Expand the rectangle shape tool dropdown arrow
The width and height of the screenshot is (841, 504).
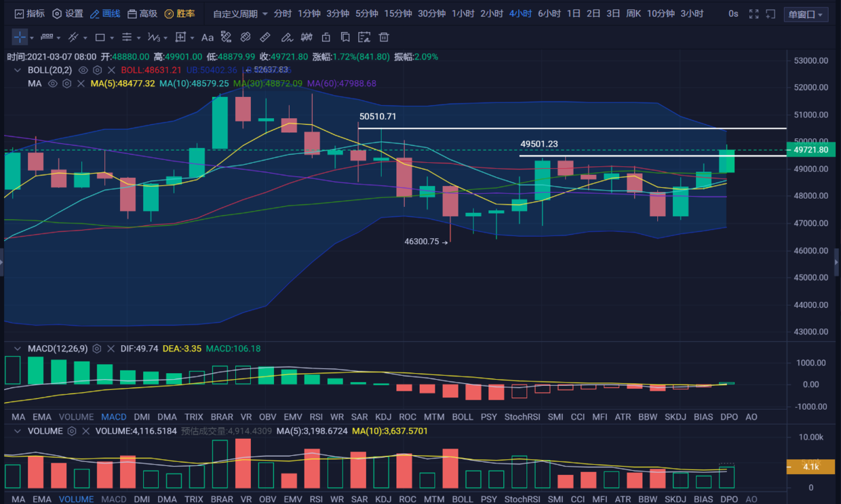(112, 38)
